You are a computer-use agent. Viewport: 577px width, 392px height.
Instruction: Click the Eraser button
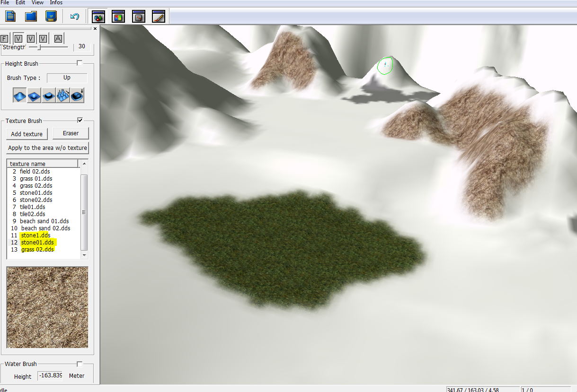coord(71,133)
